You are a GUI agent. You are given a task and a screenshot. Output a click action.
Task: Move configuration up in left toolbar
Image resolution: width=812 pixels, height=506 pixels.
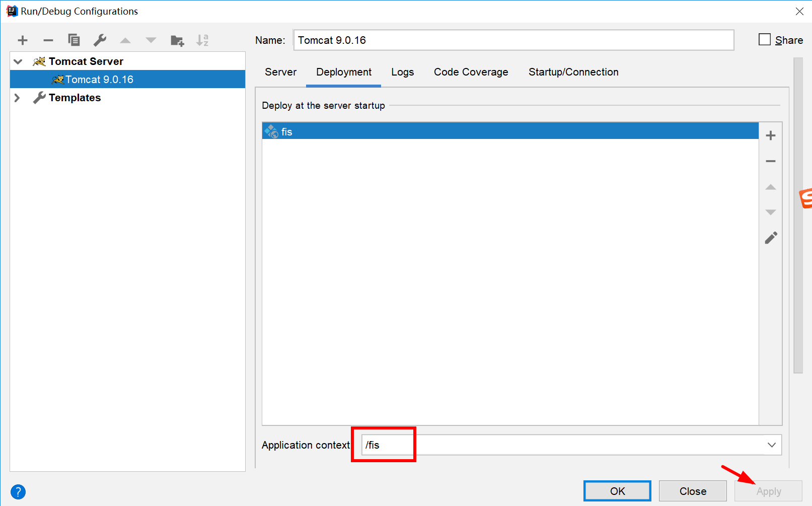click(125, 40)
